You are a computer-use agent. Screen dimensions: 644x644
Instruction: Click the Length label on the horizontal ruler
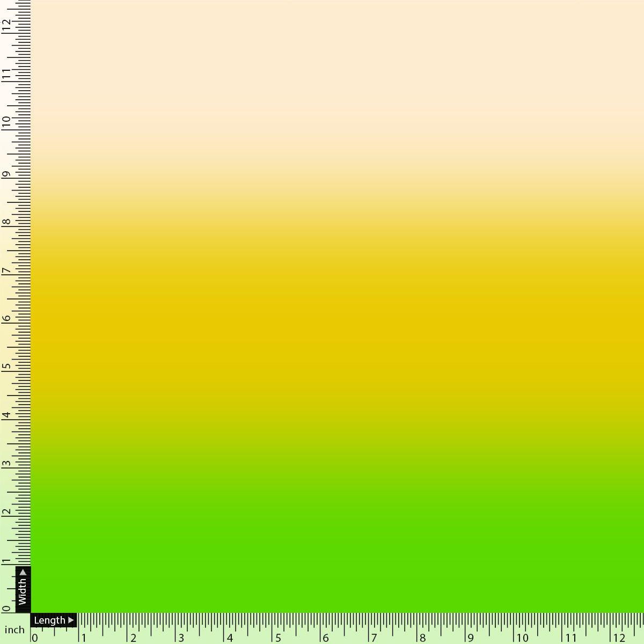[49, 620]
